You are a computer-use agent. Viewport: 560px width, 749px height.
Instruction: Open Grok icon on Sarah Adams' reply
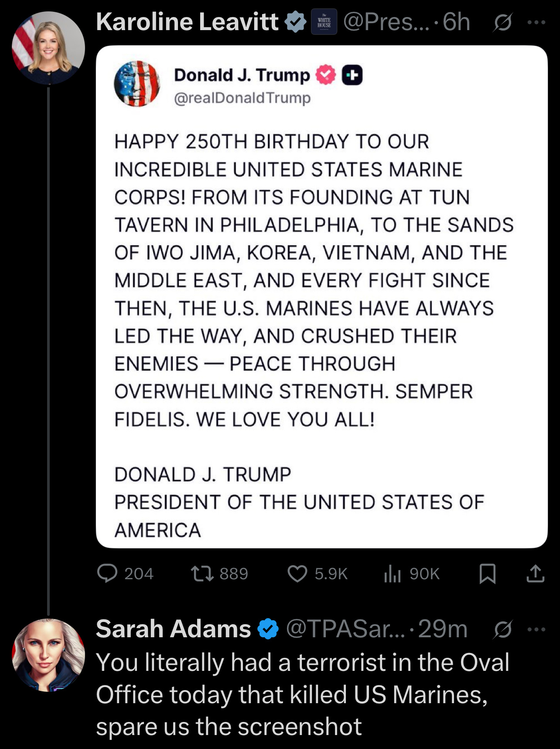pos(502,629)
